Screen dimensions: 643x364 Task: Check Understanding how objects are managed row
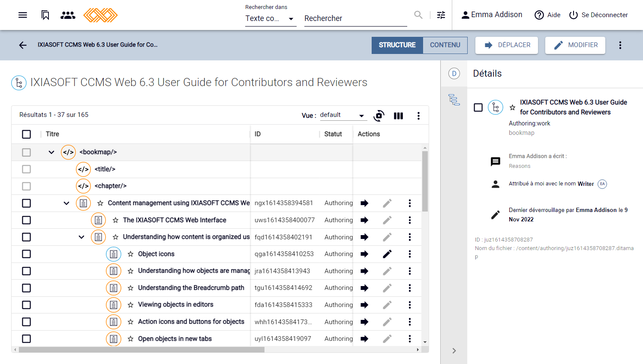(27, 271)
